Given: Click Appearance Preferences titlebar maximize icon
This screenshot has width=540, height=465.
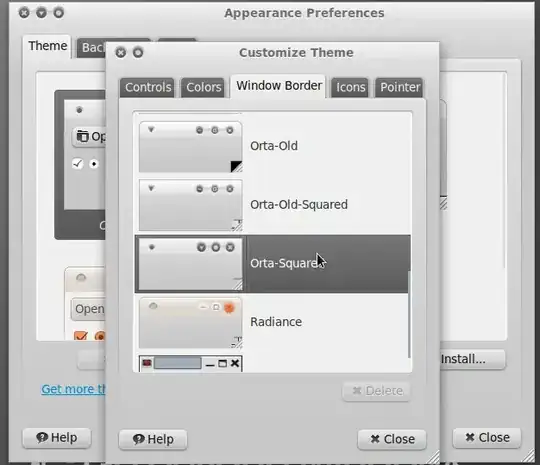Looking at the screenshot, I should click(59, 13).
